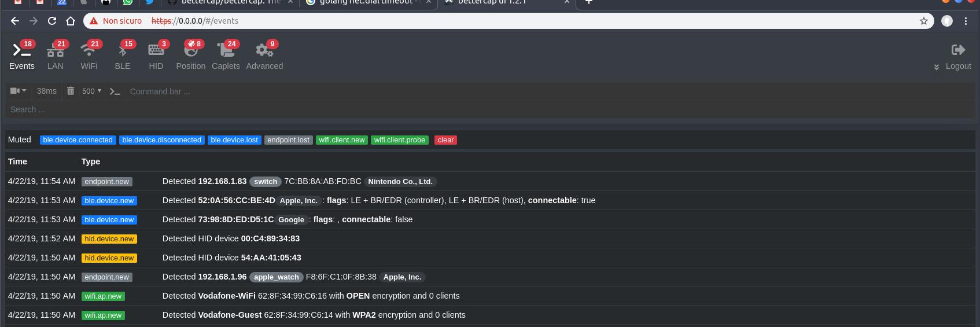The height and width of the screenshot is (327, 980).
Task: Unmute wifi.client.probe tag
Action: pyautogui.click(x=400, y=140)
